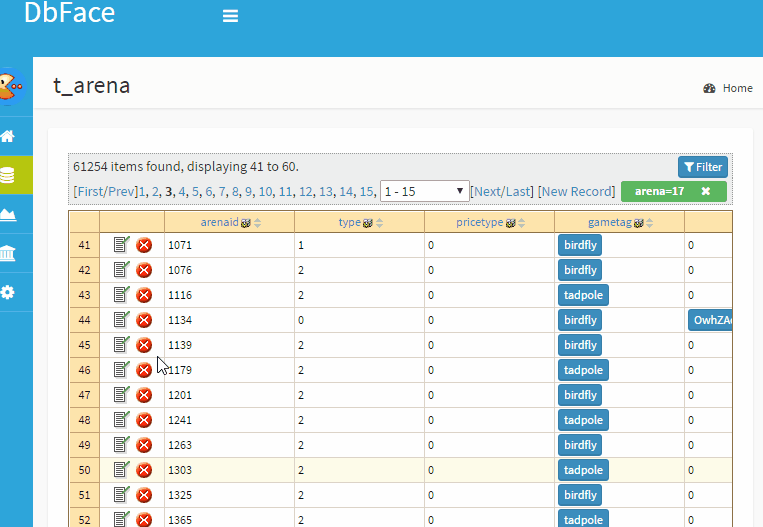This screenshot has width=763, height=527.
Task: Delete record in row 41
Action: [144, 245]
